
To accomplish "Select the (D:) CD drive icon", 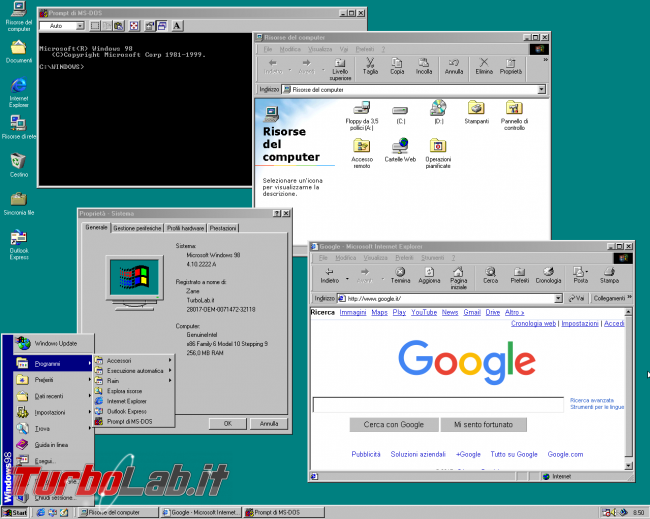I will point(439,112).
